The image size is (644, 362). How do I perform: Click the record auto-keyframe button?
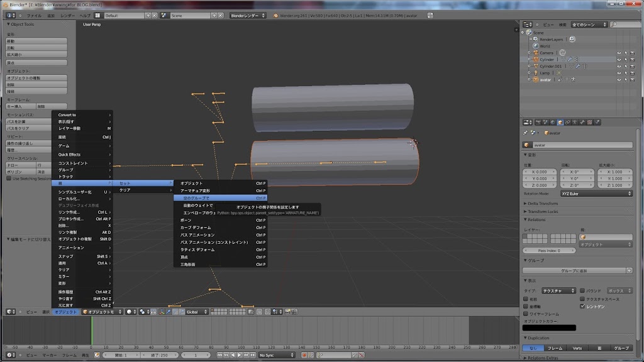click(x=304, y=355)
